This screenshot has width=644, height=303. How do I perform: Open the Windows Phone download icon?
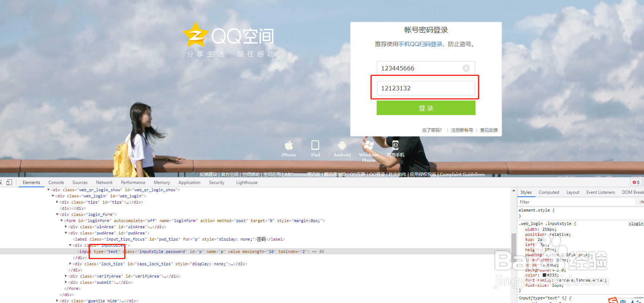coord(369,145)
